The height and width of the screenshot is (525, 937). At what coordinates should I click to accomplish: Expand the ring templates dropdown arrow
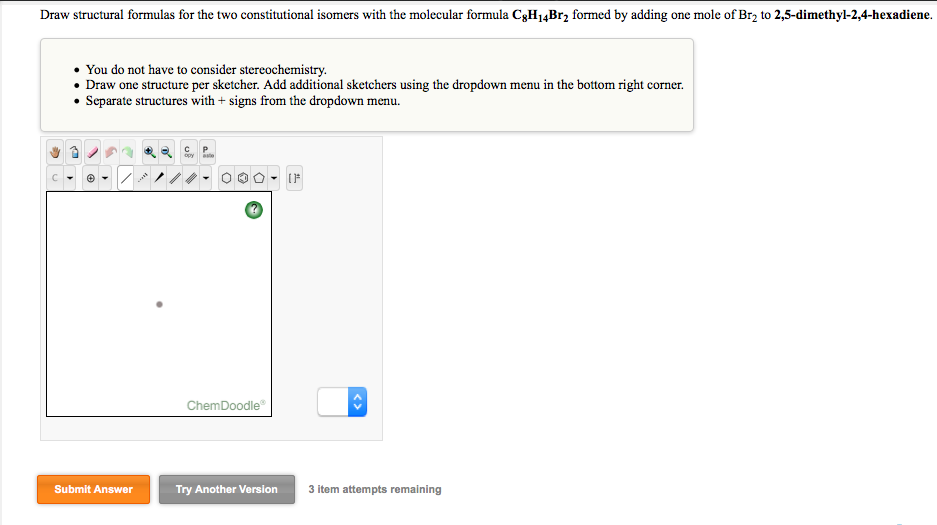tap(273, 179)
